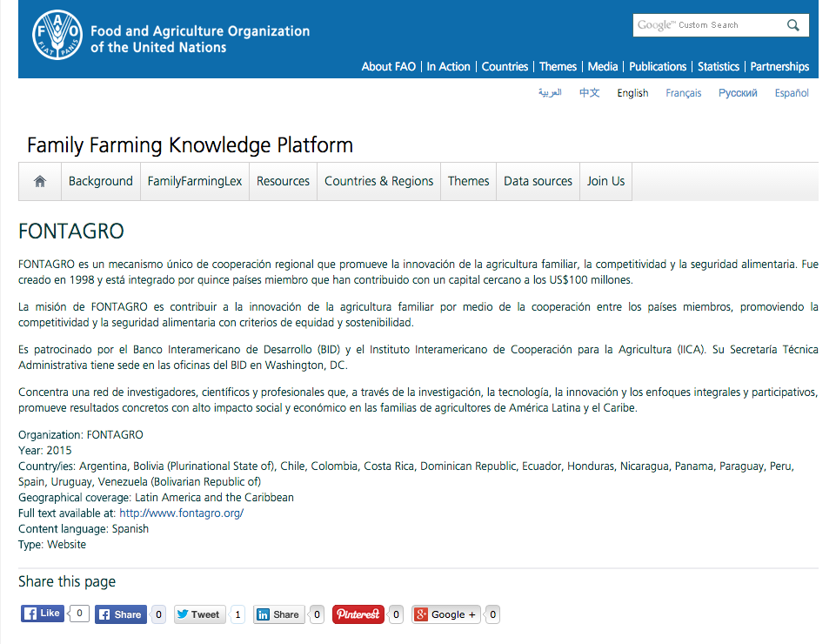Viewport: 836px width, 644px height.
Task: Open the Background tab
Action: point(101,181)
